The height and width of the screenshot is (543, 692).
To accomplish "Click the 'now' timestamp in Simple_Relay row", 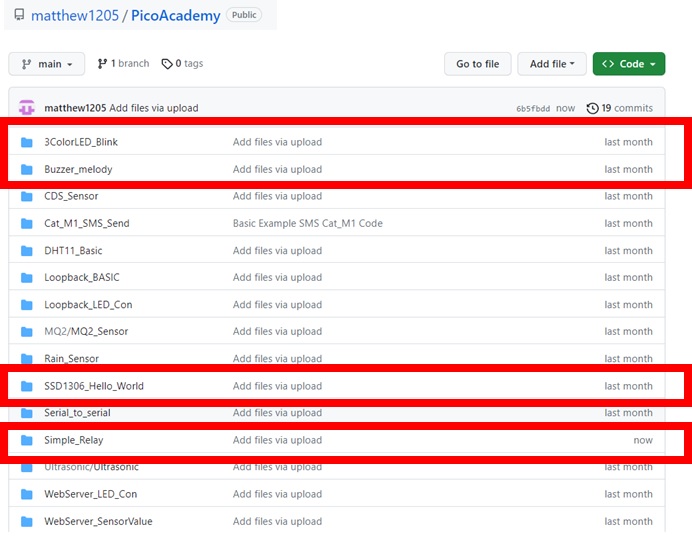I will (643, 441).
